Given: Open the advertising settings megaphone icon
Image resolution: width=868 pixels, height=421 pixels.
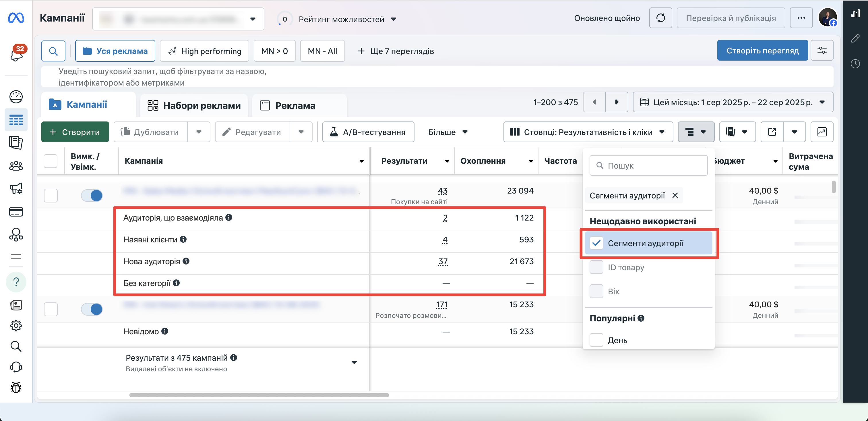Looking at the screenshot, I should coord(16,188).
